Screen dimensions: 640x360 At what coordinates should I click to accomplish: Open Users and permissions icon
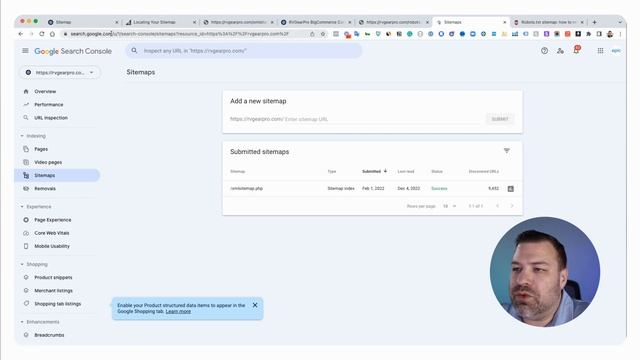(x=560, y=51)
